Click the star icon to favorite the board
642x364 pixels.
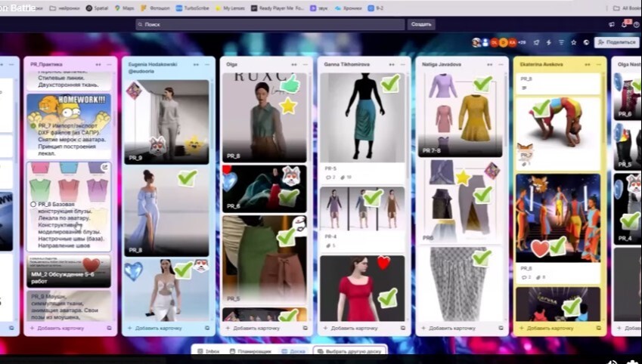point(573,42)
